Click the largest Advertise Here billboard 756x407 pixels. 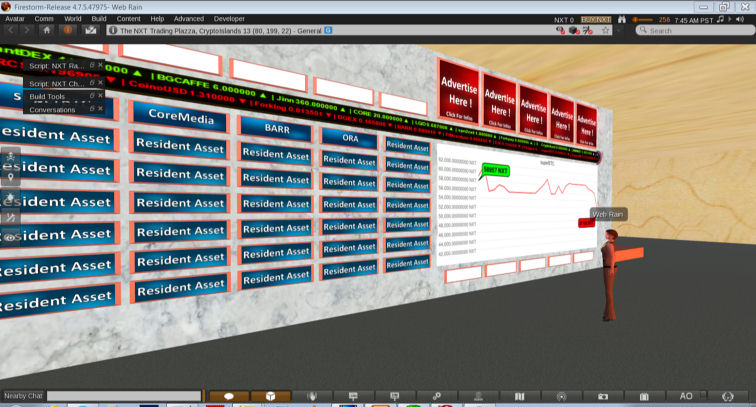[x=458, y=94]
